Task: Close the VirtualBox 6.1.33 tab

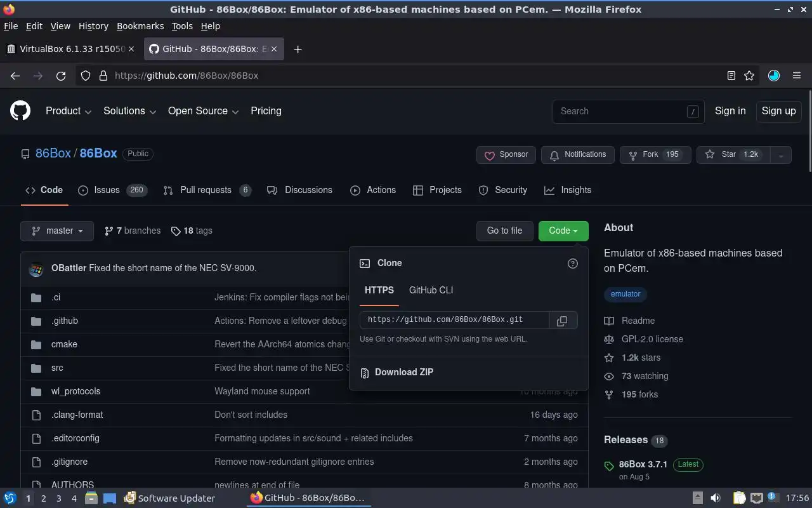Action: click(x=132, y=49)
